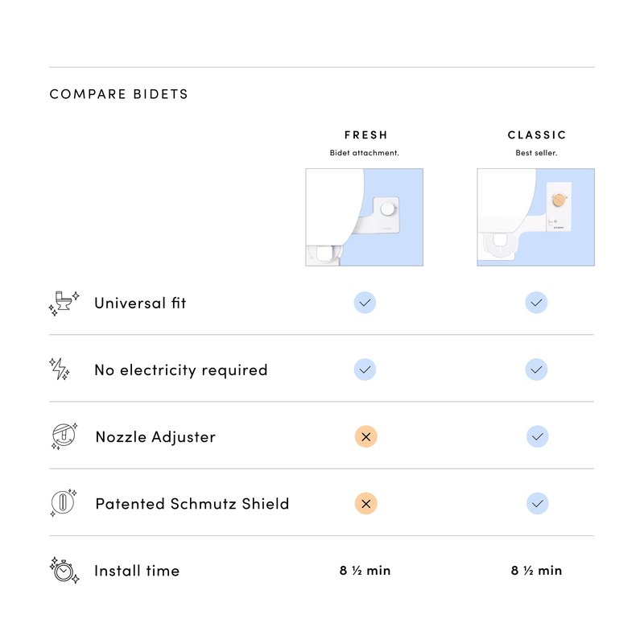Screen dimensions: 644x644
Task: Click the Classic Universal fit checkmark
Action: pos(536,303)
